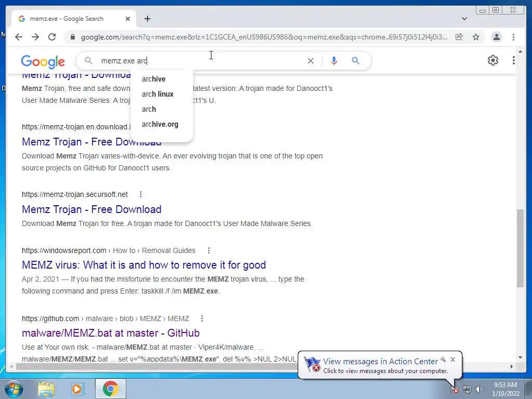Open network status tray icon
Viewport: 532px width, 399px height.
coord(467,389)
